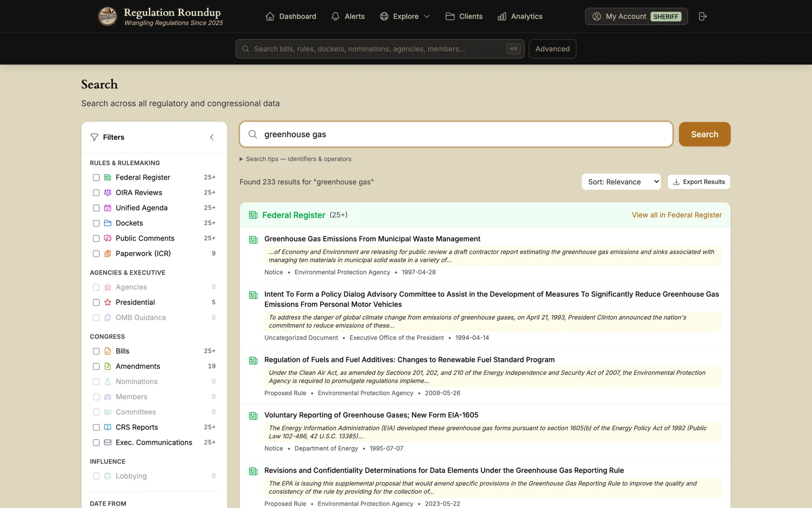Click icon beside Municipal Waste Management result
The image size is (812, 508).
pos(253,240)
